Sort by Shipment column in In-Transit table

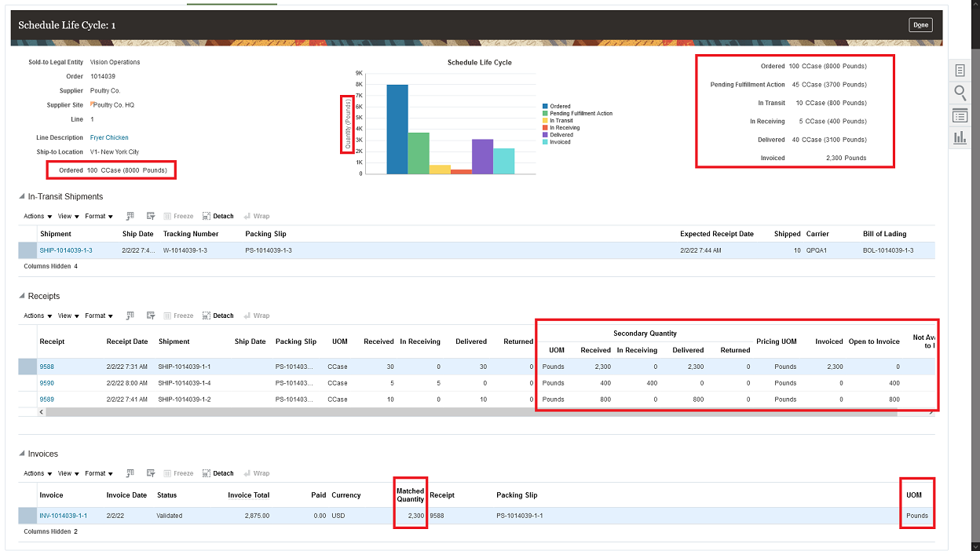[56, 234]
